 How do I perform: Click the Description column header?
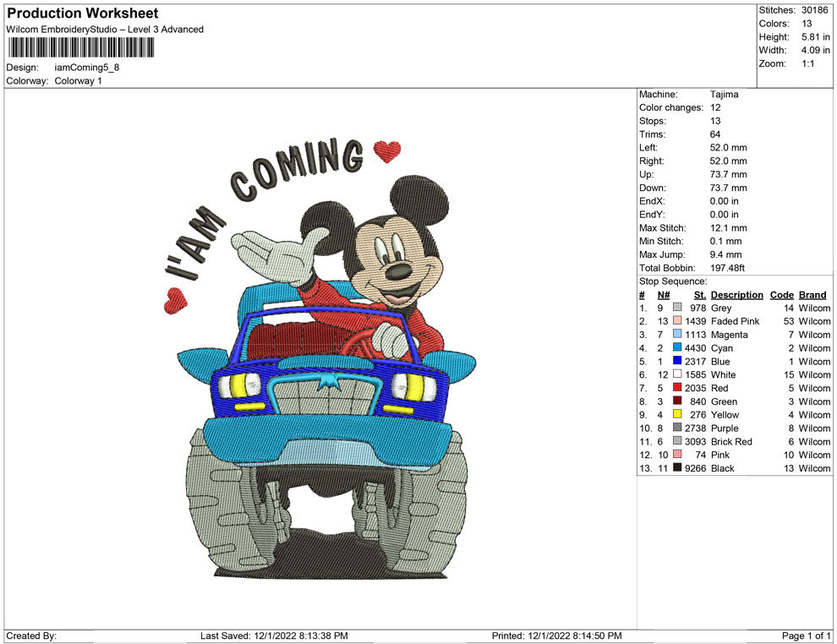point(736,295)
